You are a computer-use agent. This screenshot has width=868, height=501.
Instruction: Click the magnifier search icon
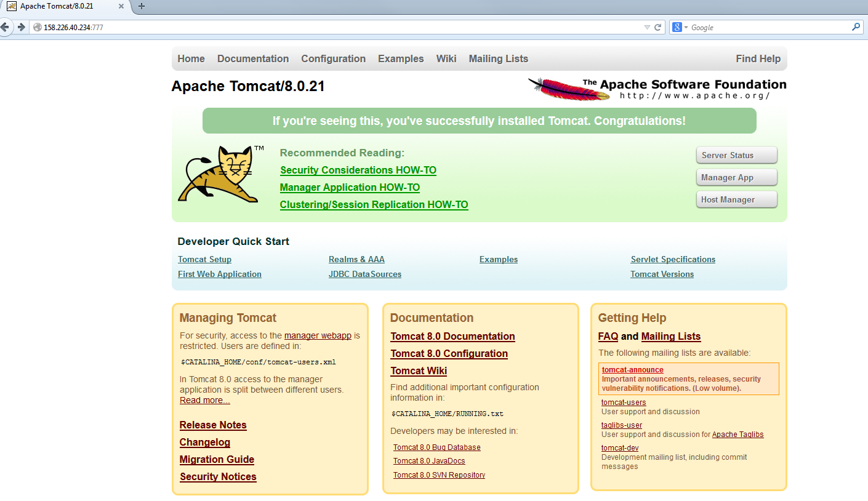[x=856, y=27]
